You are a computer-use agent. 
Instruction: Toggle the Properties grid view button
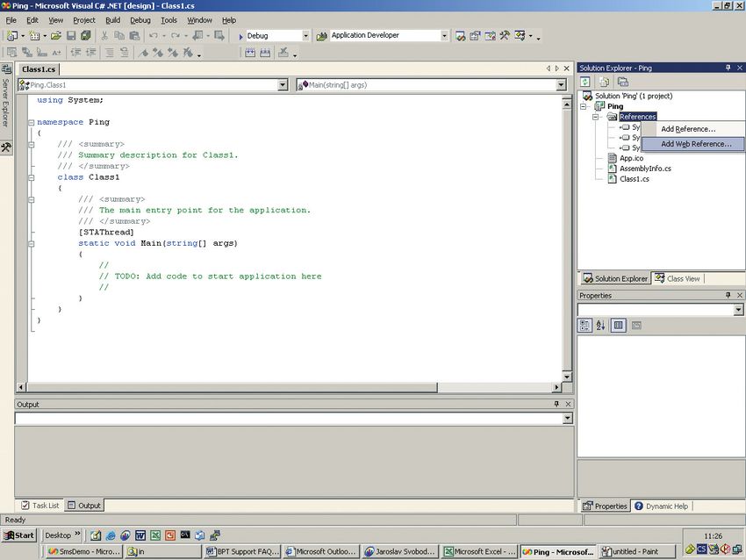pos(618,326)
